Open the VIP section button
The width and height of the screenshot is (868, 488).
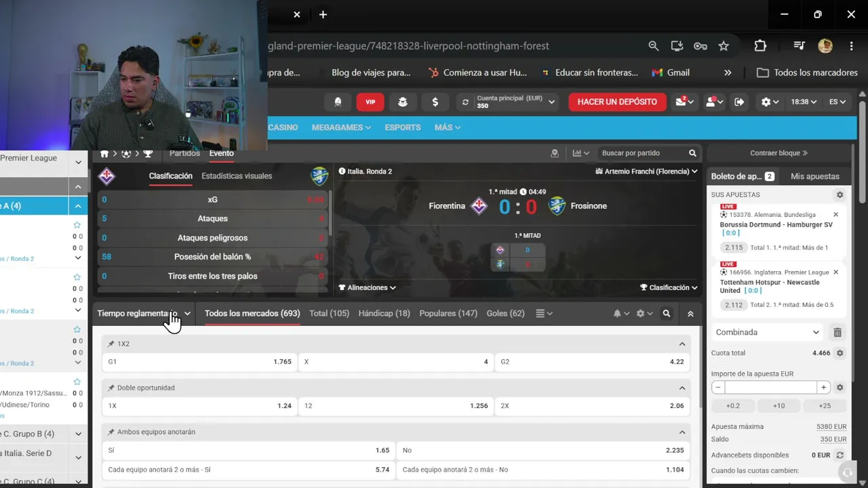pyautogui.click(x=370, y=102)
